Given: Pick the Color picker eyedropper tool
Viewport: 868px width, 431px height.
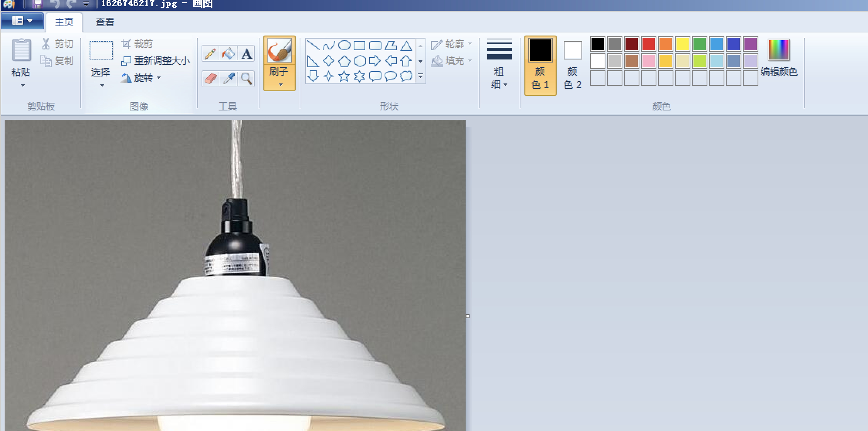Looking at the screenshot, I should click(x=229, y=79).
